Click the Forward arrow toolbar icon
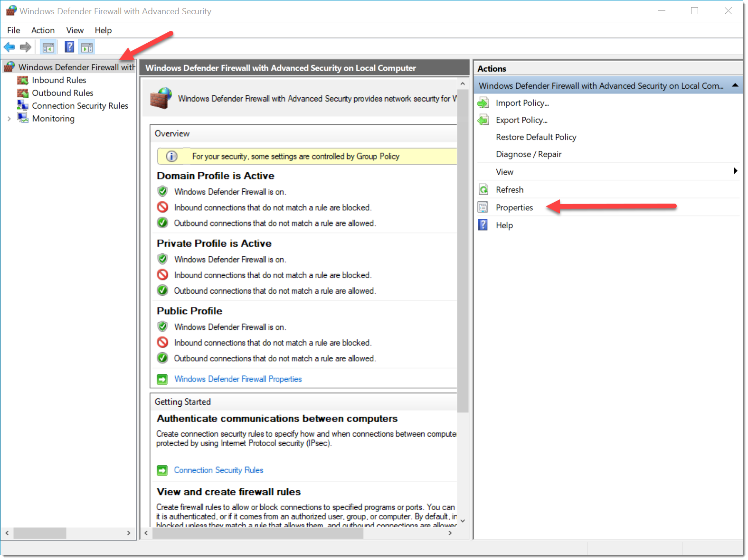748x560 pixels. click(26, 47)
